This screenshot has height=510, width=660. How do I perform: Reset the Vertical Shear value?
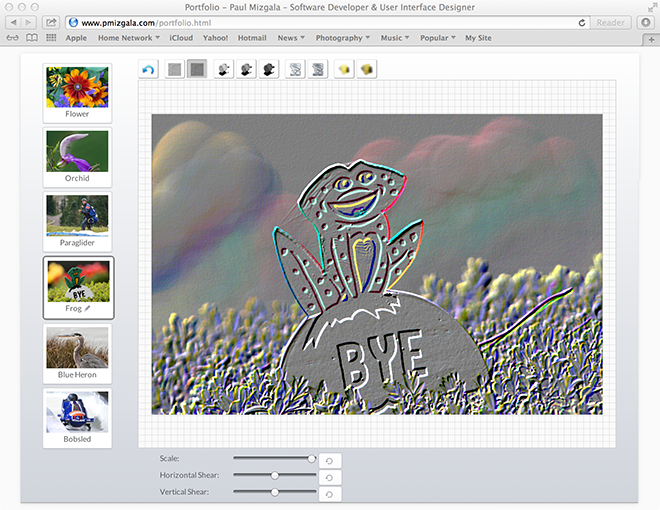(x=330, y=494)
